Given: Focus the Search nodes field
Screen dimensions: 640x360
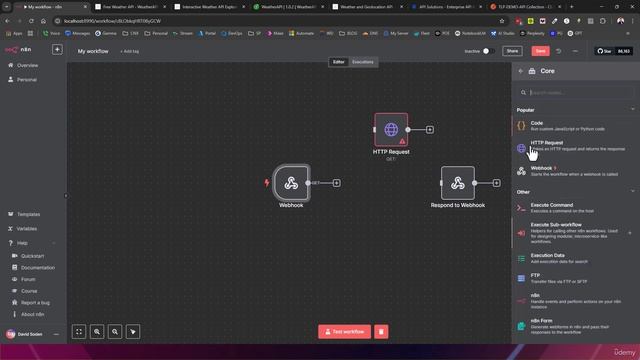Looking at the screenshot, I should click(x=576, y=93).
